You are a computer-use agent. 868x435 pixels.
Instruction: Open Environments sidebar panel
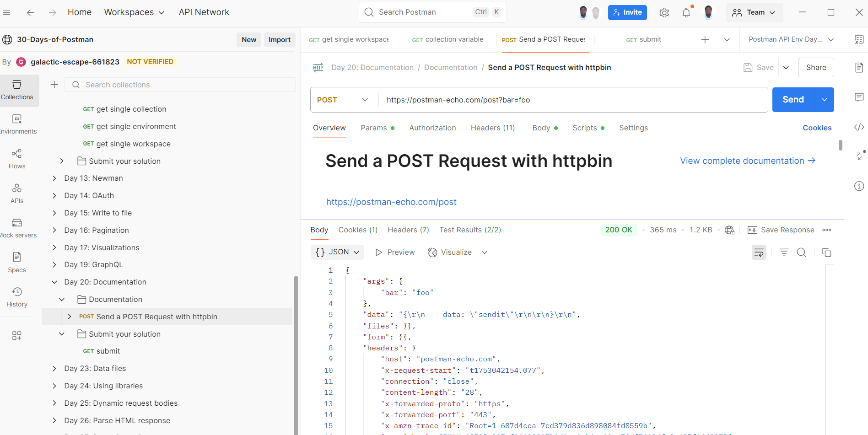[x=17, y=124]
